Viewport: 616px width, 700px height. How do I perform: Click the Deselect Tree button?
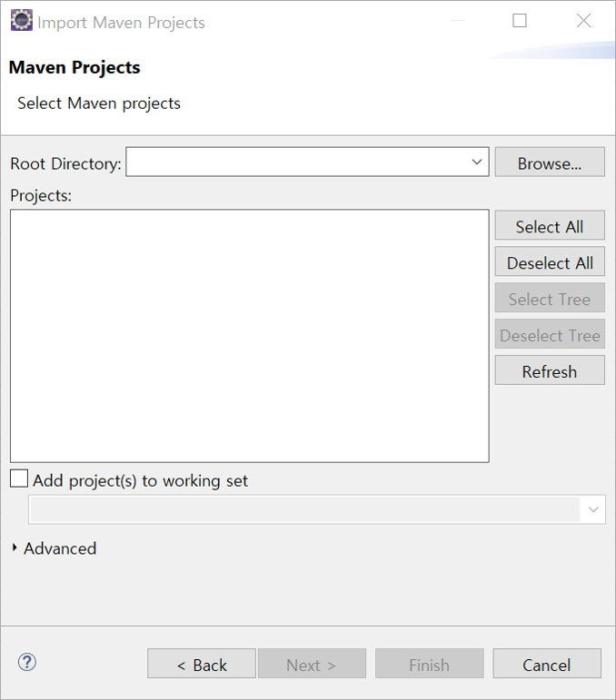[x=550, y=334]
